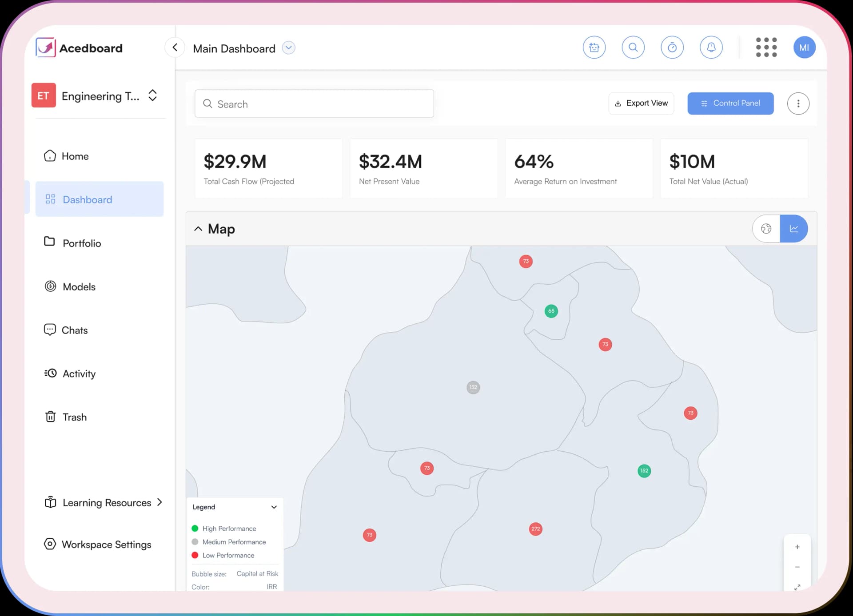
Task: Zoom out the map with minus button
Action: pyautogui.click(x=797, y=567)
